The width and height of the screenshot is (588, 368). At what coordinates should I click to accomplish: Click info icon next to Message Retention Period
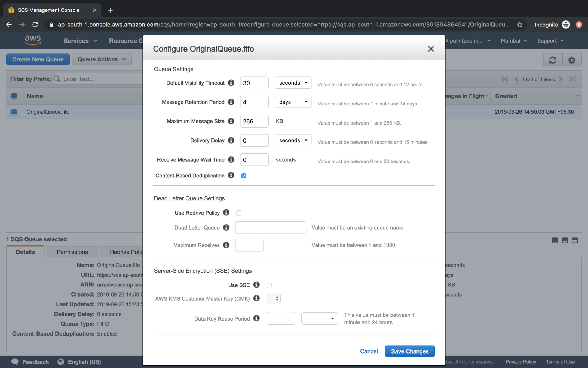tap(231, 102)
